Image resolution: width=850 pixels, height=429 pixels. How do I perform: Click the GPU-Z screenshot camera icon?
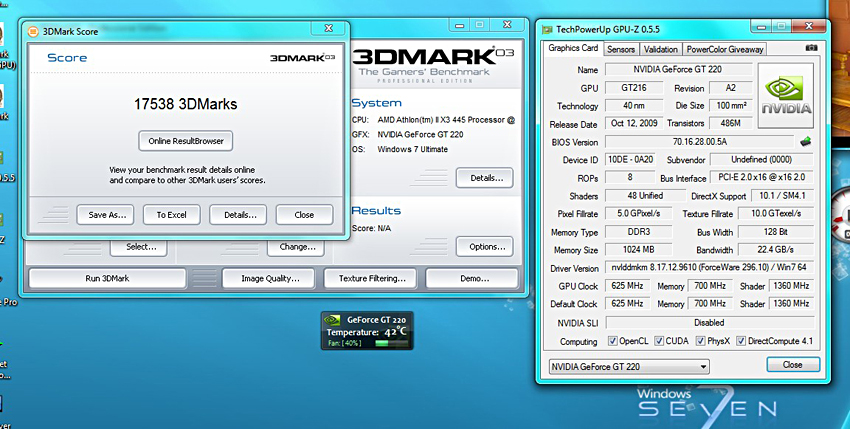pos(811,48)
